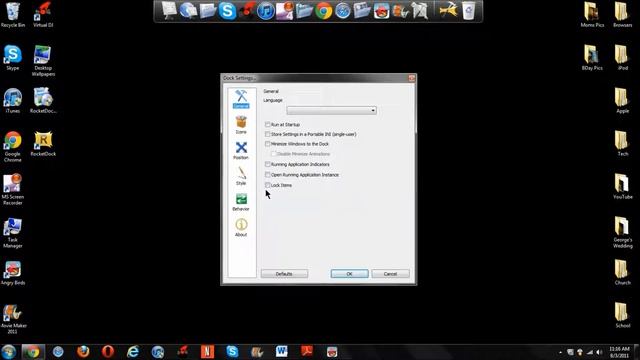This screenshot has width=640, height=360.
Task: Confirm settings with the OK button
Action: 349,274
